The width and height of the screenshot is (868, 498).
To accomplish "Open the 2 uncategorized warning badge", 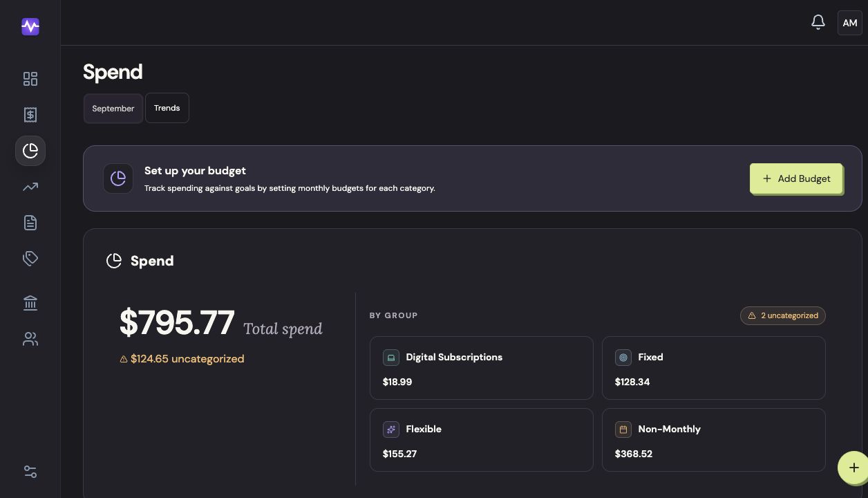I will (x=783, y=315).
